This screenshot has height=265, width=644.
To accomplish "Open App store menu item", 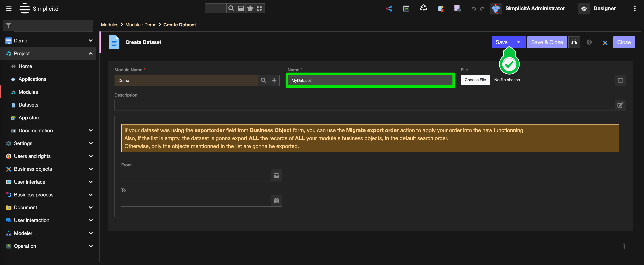I will (x=29, y=118).
